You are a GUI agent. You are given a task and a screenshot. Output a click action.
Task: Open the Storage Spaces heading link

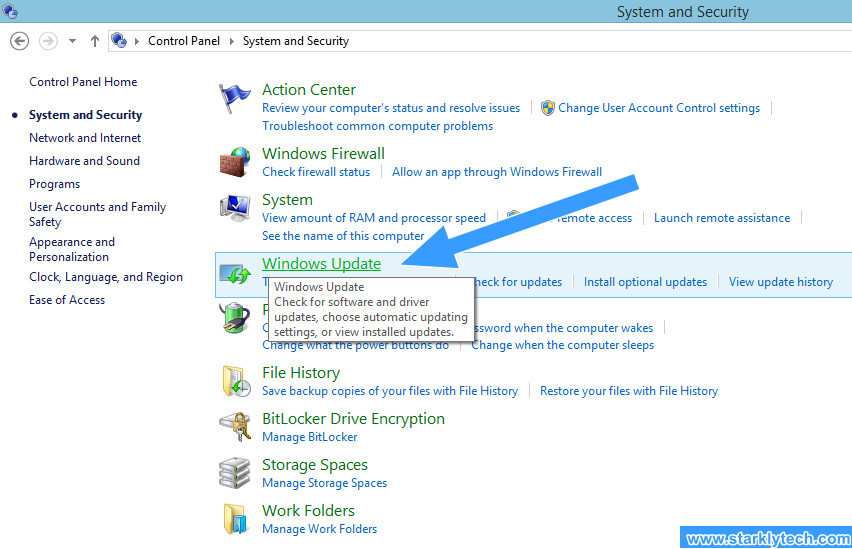pos(315,465)
